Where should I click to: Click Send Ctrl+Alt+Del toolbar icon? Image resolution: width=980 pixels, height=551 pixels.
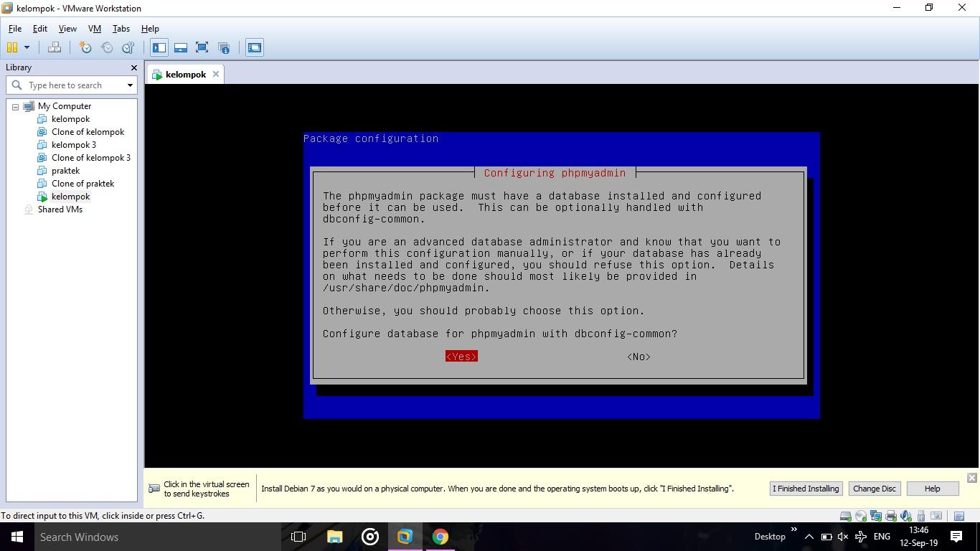pos(54,47)
